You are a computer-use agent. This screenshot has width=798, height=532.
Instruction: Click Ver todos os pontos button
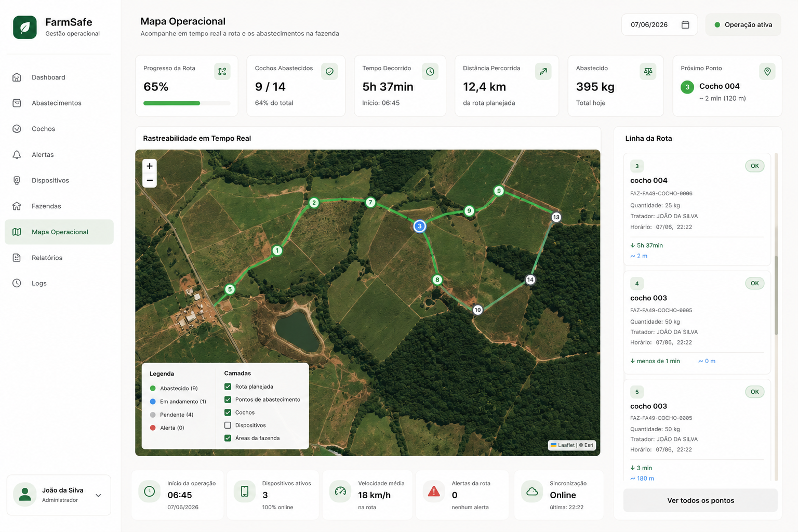pos(700,500)
